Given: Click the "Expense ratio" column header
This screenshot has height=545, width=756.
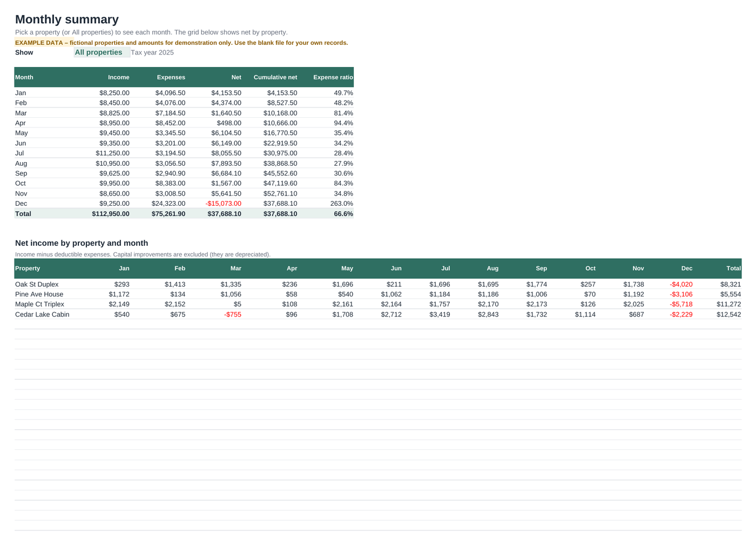Looking at the screenshot, I should (x=333, y=77).
